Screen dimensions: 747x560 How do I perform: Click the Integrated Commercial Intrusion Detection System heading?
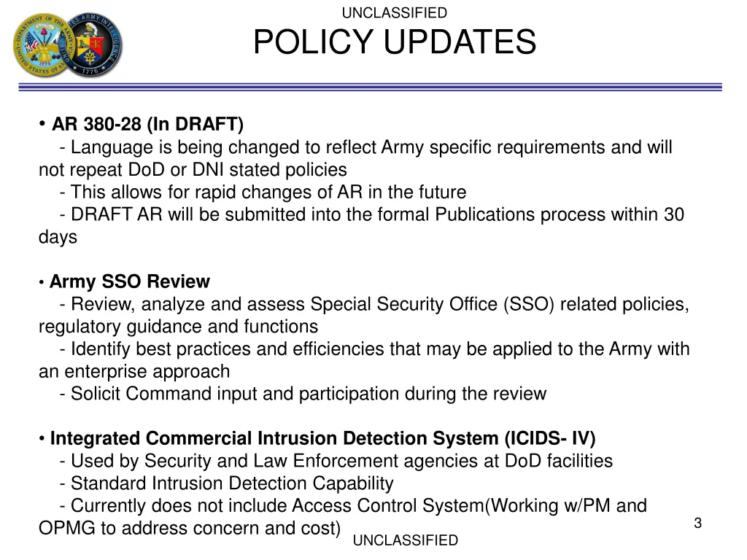click(322, 438)
